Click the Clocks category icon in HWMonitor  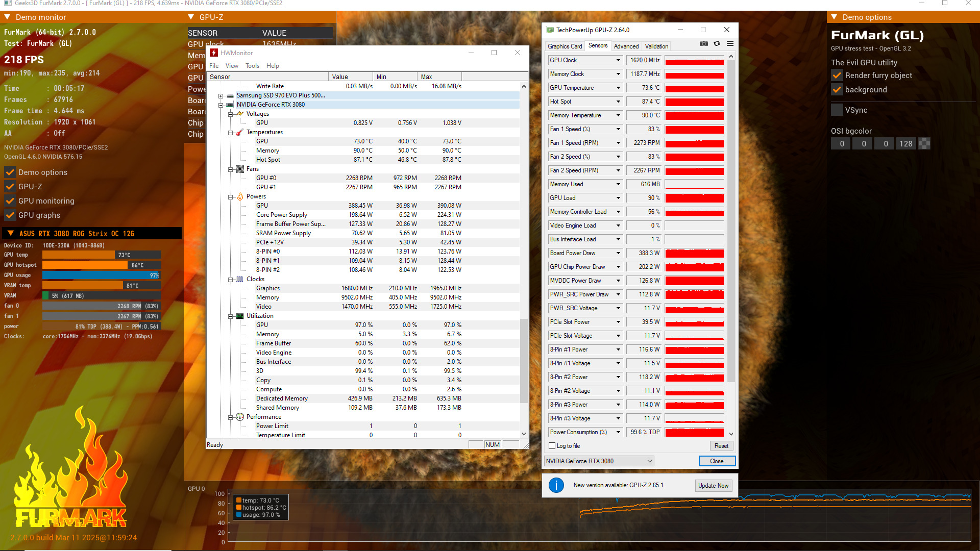pos(240,279)
